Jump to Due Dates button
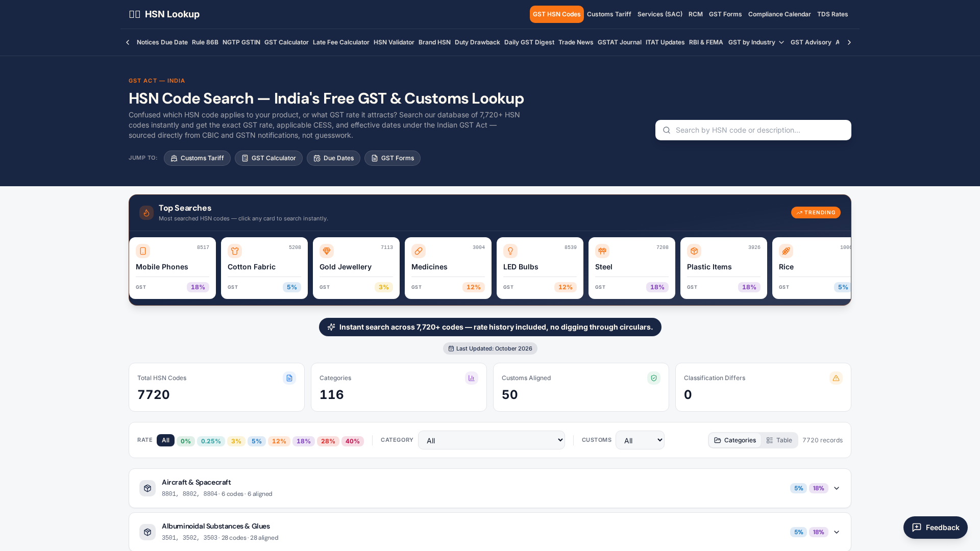980x551 pixels. click(333, 158)
